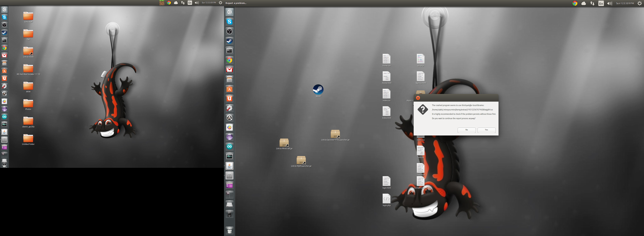The height and width of the screenshot is (236, 644).
Task: Open Ubuntu Software Center in right launcher
Action: tap(229, 89)
